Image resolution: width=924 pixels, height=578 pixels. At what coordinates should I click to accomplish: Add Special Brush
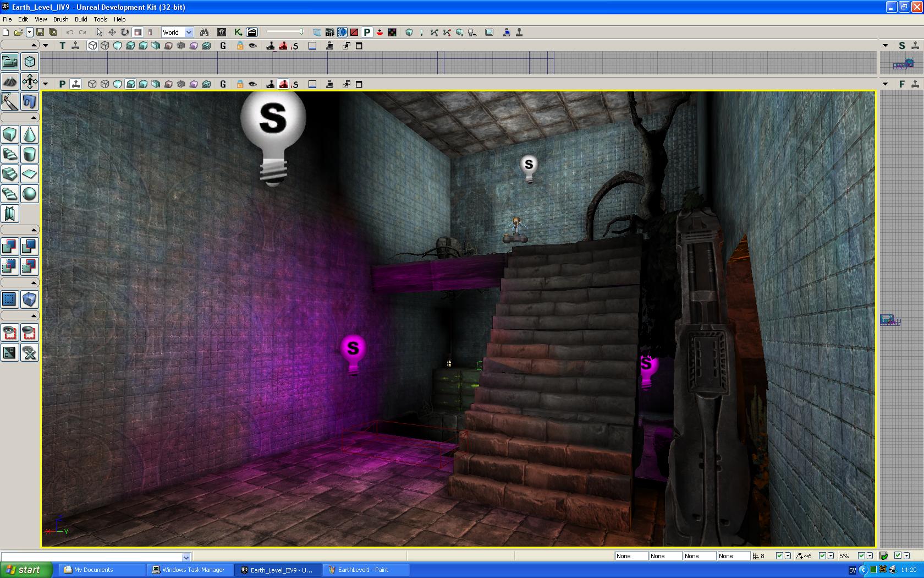coord(10,300)
